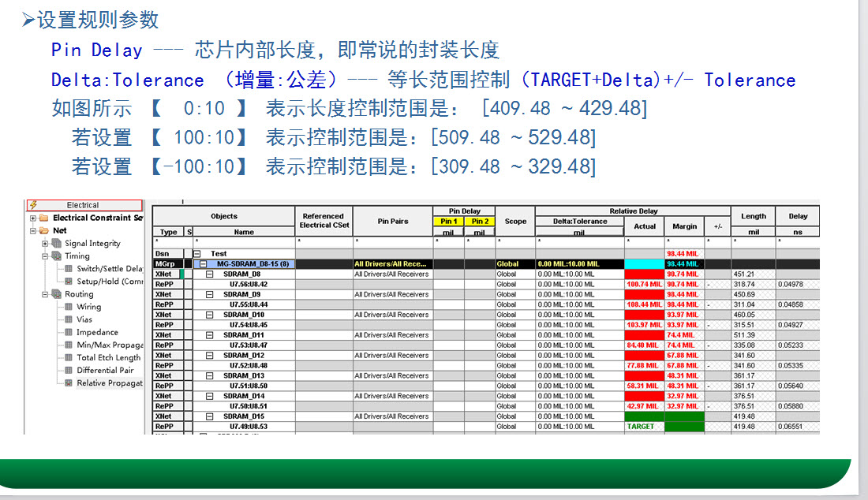This screenshot has height=500, width=868.
Task: Click the Pin 1 yellow header button
Action: [449, 222]
